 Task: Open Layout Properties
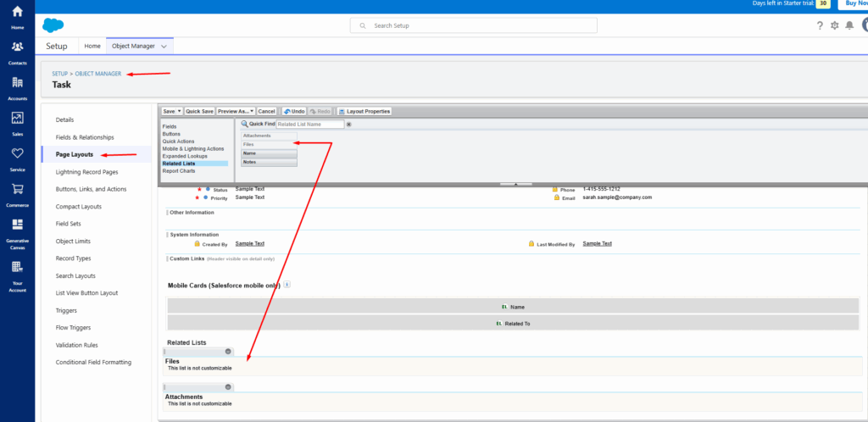(x=364, y=111)
